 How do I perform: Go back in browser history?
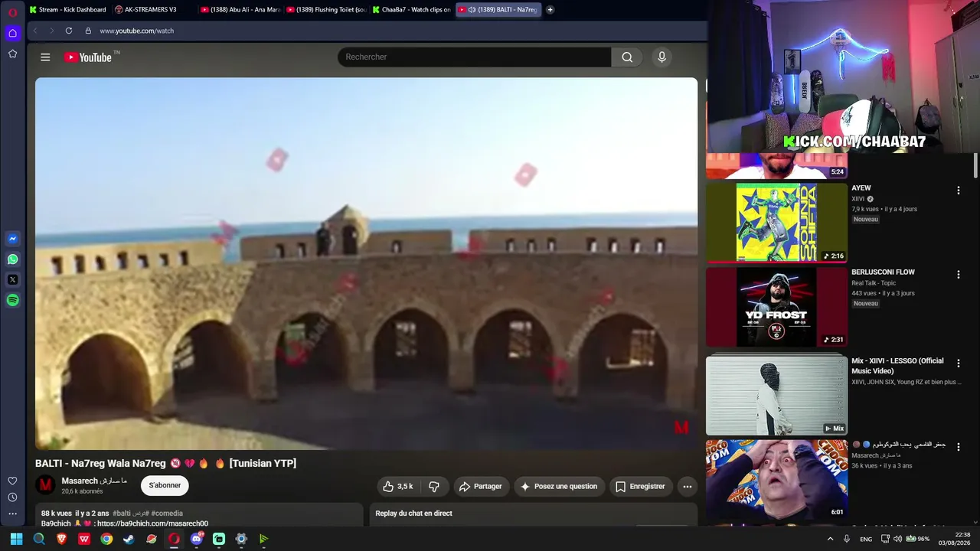35,31
